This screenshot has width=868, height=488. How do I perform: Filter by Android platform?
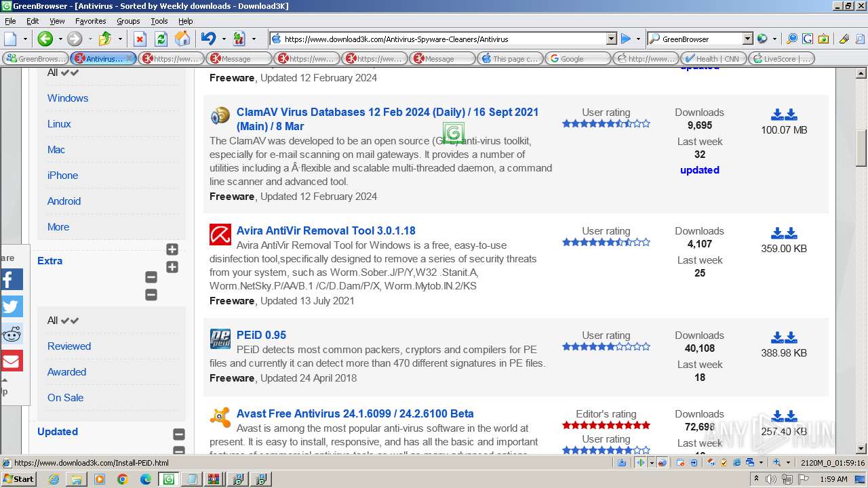coord(64,201)
